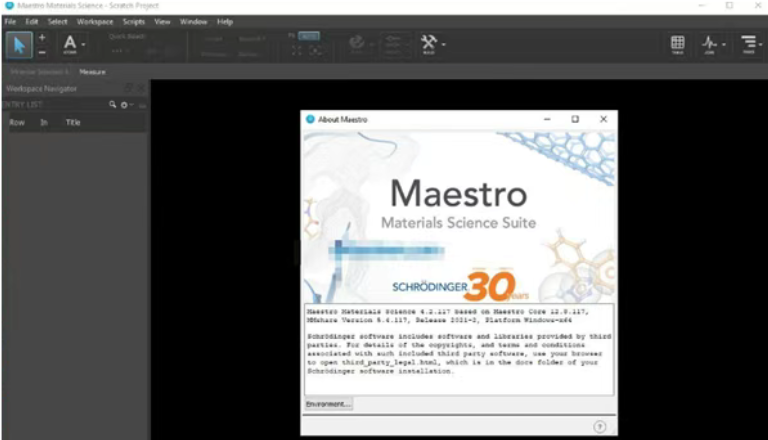Click the Atoms pick-type A icon
The width and height of the screenshot is (768, 440).
[70, 43]
